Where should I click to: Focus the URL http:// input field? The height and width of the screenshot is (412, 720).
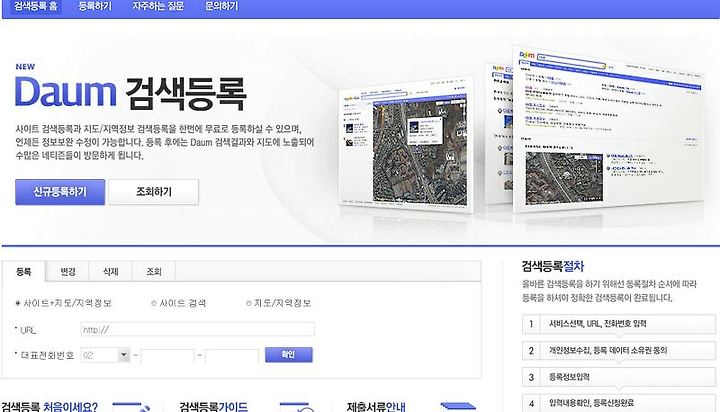point(197,329)
